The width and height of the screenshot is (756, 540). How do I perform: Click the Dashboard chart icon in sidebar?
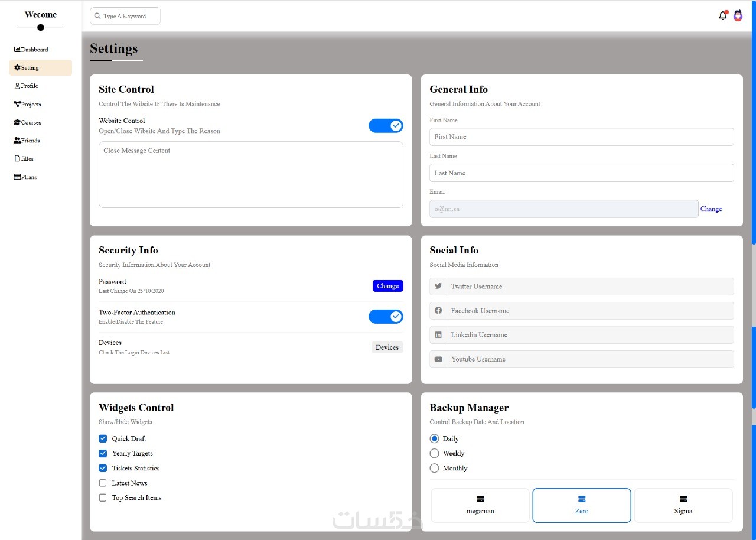pyautogui.click(x=17, y=50)
